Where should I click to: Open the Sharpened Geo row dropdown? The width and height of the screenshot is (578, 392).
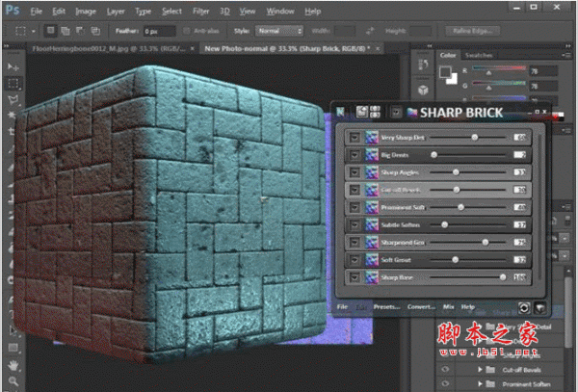[x=355, y=243]
